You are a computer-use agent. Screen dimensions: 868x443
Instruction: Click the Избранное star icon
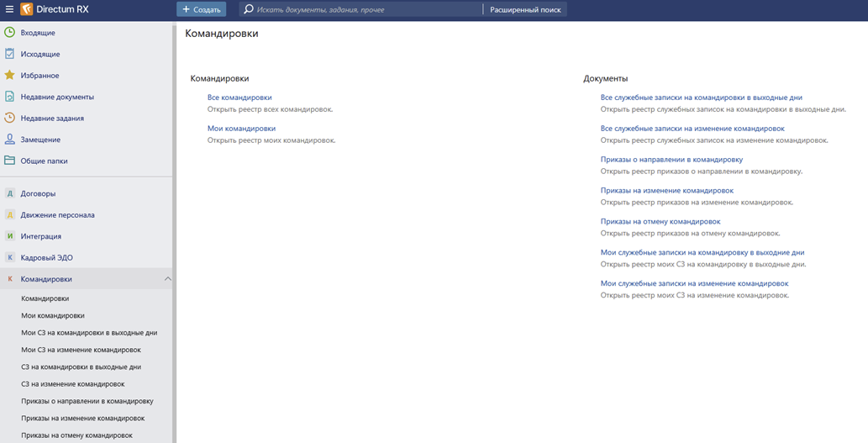[x=10, y=76]
